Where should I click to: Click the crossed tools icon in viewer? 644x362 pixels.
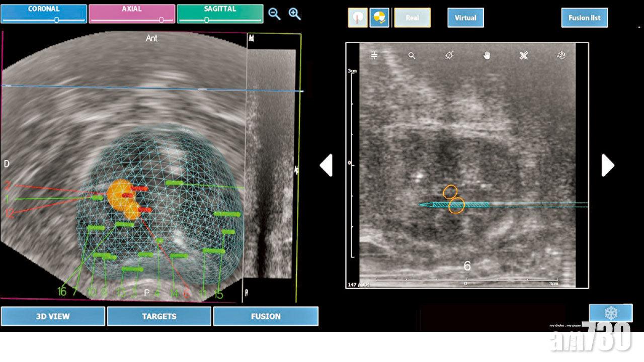point(524,56)
